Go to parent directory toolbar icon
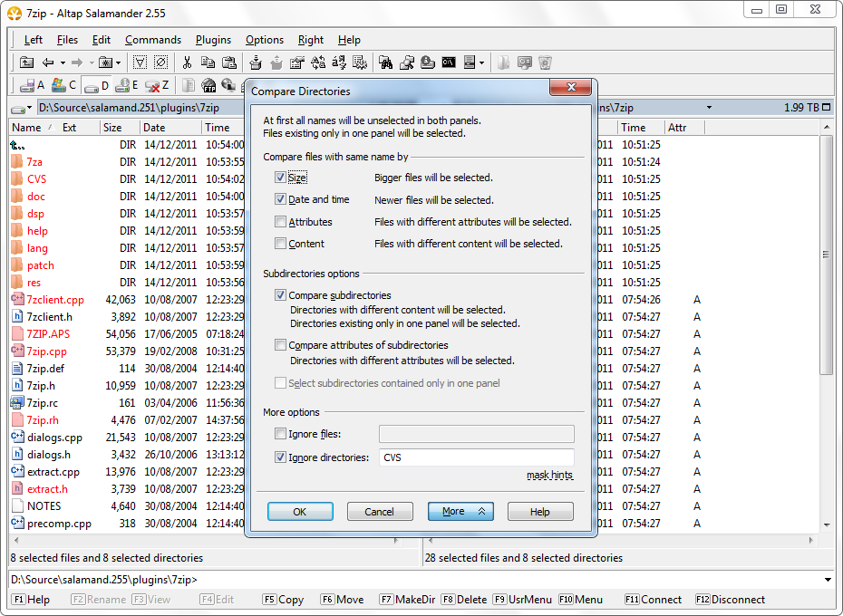 coord(26,63)
